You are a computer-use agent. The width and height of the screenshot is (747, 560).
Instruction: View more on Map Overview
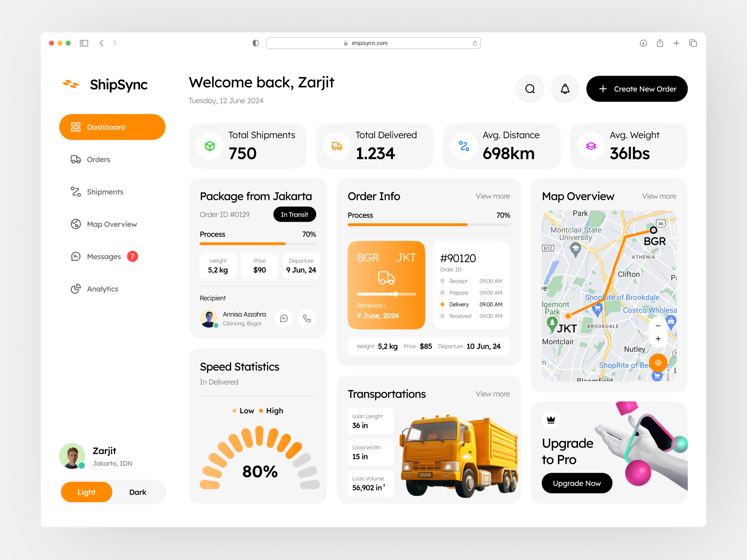[659, 196]
